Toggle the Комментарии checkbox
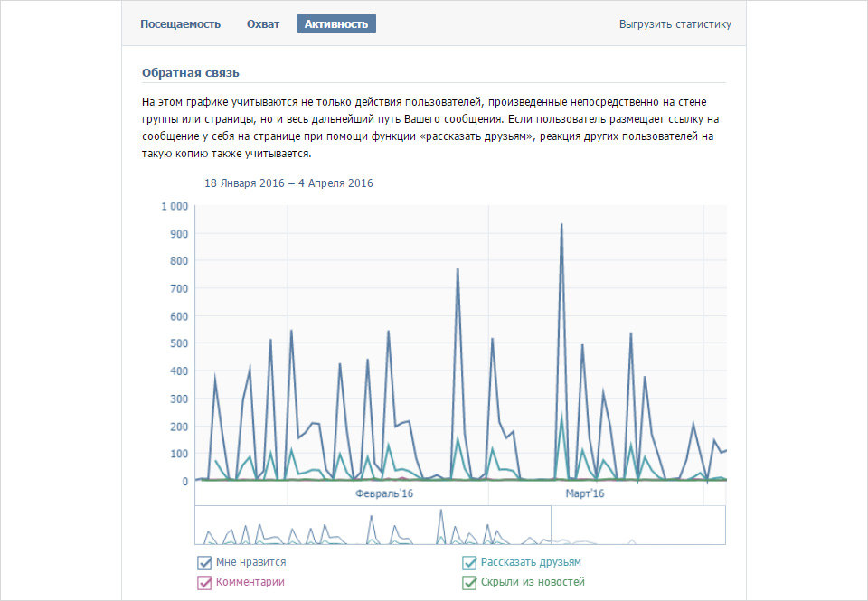Screen dimensions: 868x601 (204, 583)
